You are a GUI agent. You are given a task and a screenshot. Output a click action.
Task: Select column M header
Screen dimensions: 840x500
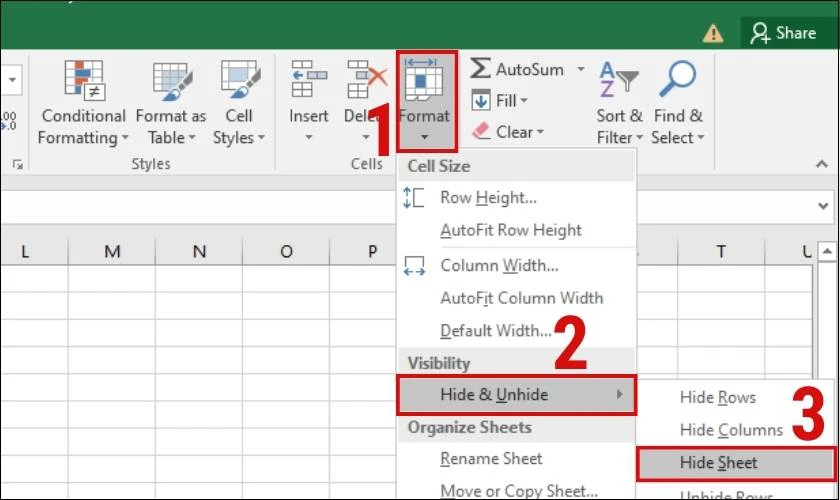112,251
